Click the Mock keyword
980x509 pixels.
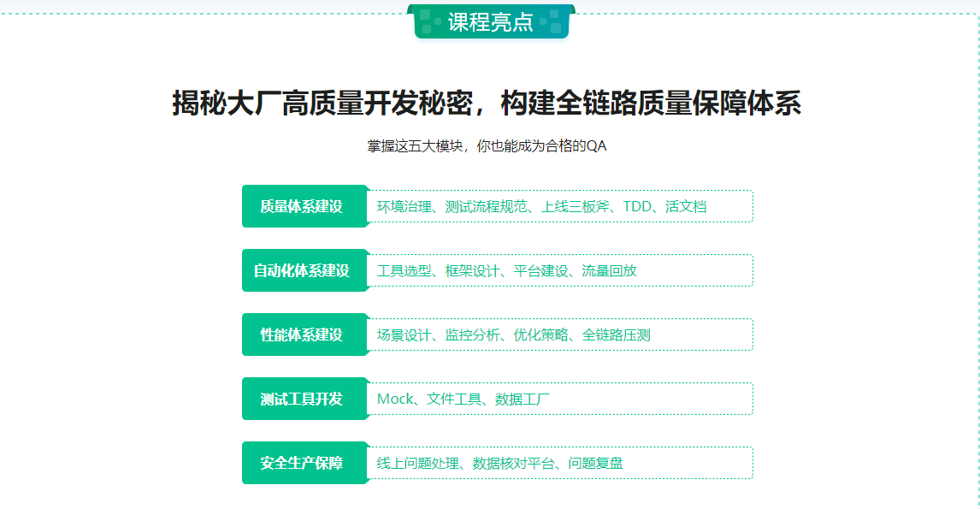397,398
